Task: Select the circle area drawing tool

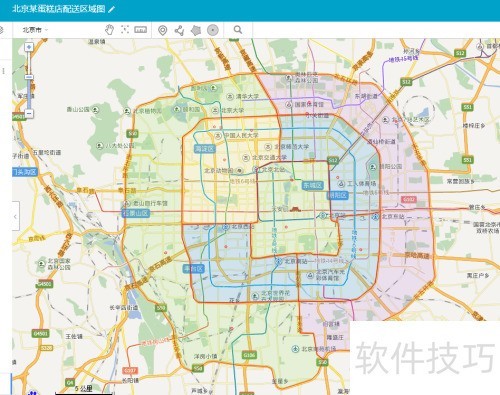Action: (x=213, y=30)
